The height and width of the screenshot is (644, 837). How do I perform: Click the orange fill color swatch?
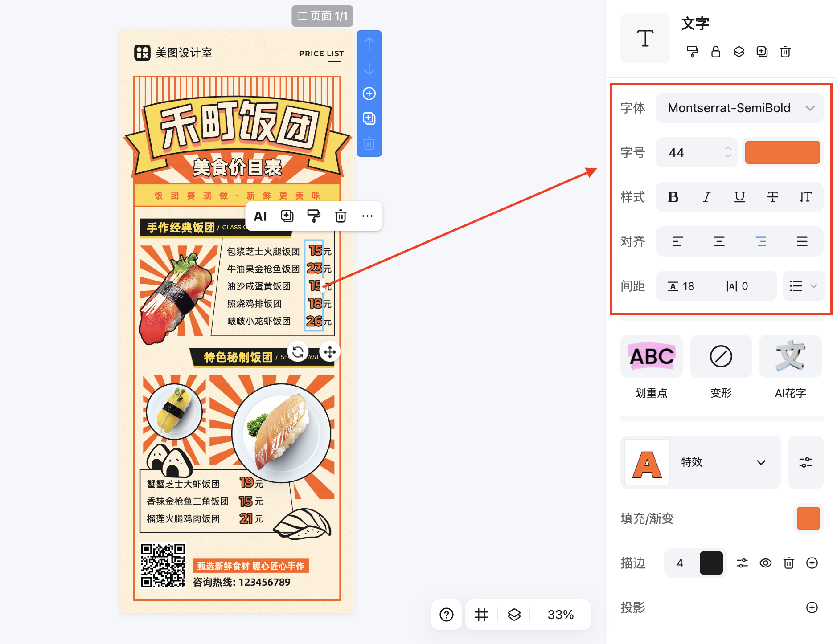click(x=808, y=518)
